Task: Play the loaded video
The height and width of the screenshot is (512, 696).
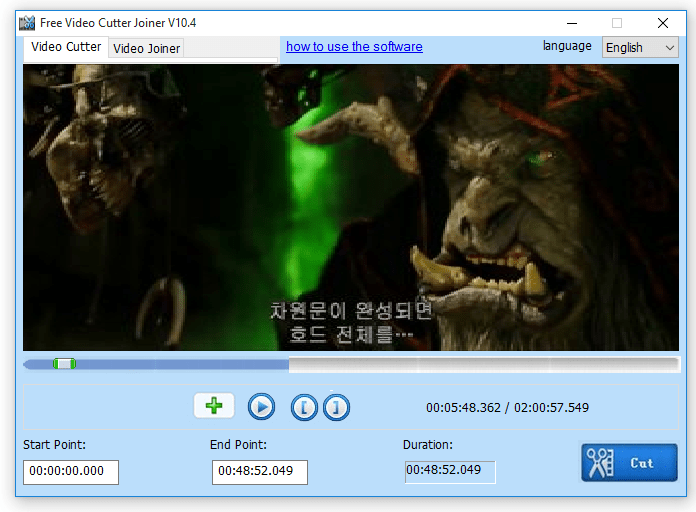Action: pyautogui.click(x=261, y=407)
